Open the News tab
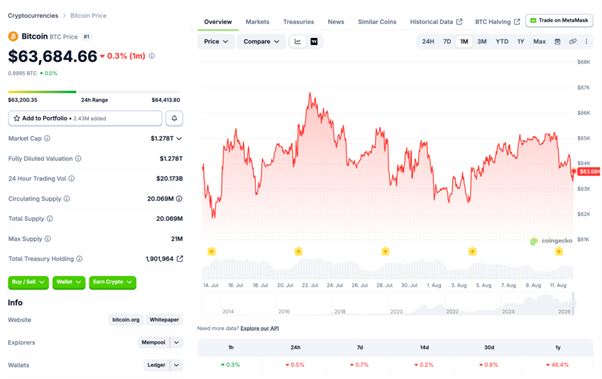The width and height of the screenshot is (602, 379). 336,22
